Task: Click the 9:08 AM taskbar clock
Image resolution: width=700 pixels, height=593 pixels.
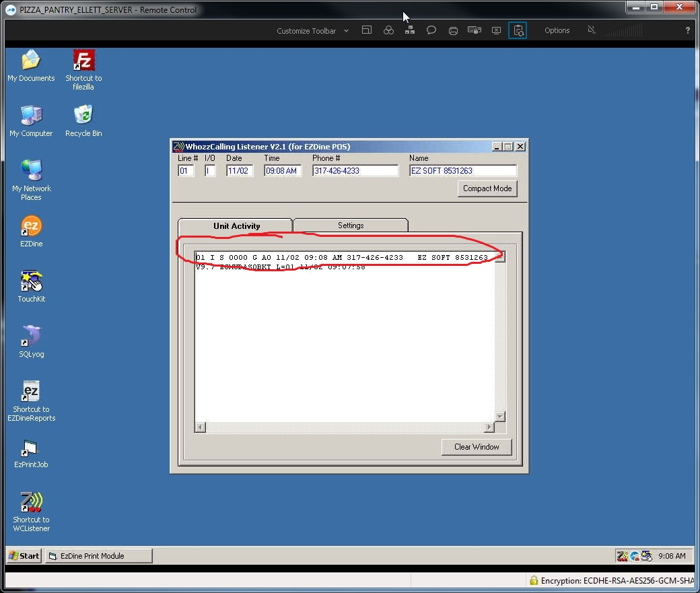Action: pos(672,556)
